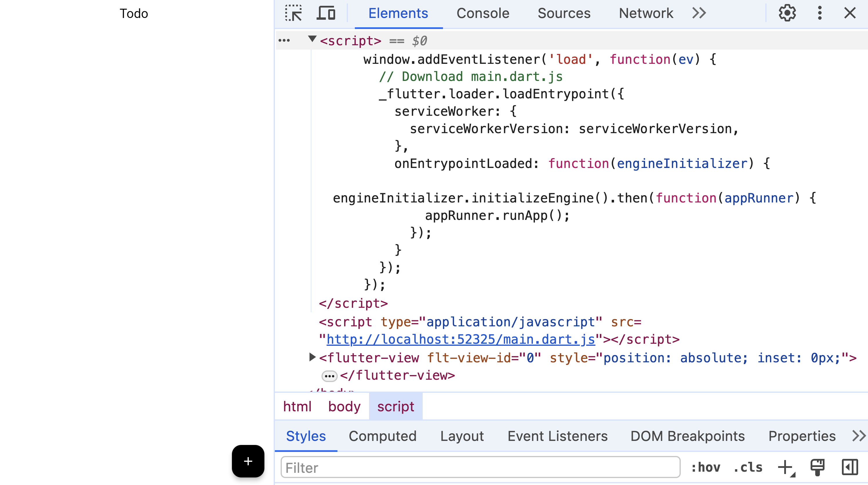Toggle the .cls class editor
The width and height of the screenshot is (868, 485).
point(748,468)
